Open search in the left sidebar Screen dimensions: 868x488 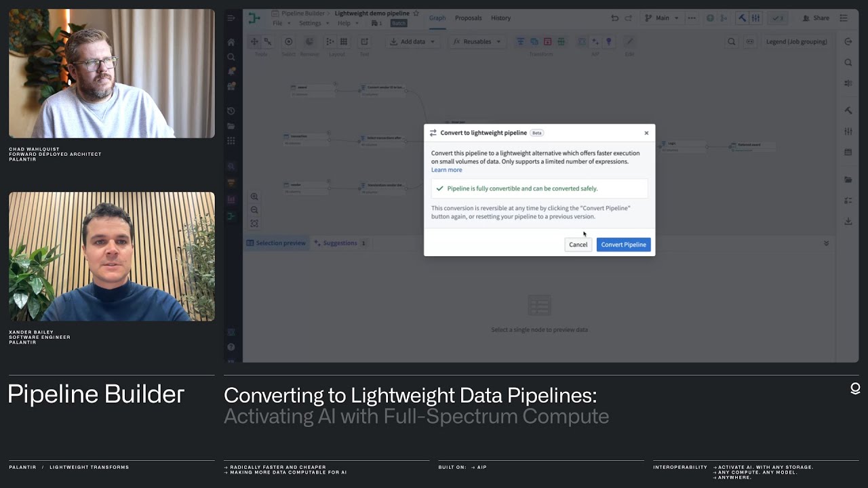coord(231,57)
